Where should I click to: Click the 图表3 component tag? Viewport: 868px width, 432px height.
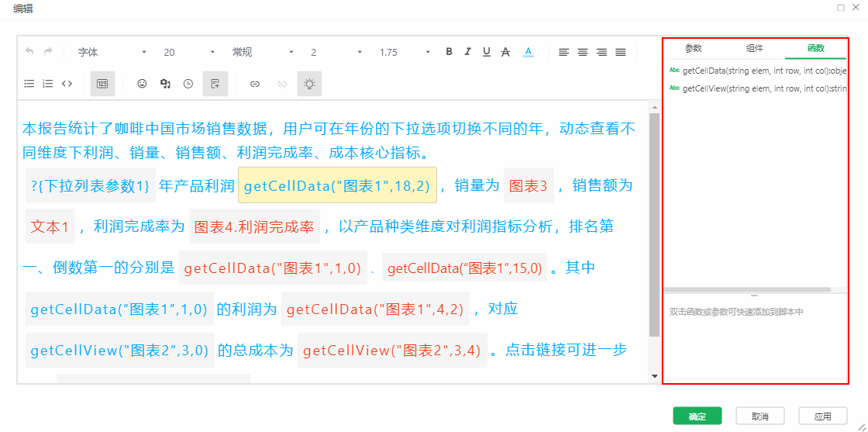point(529,185)
